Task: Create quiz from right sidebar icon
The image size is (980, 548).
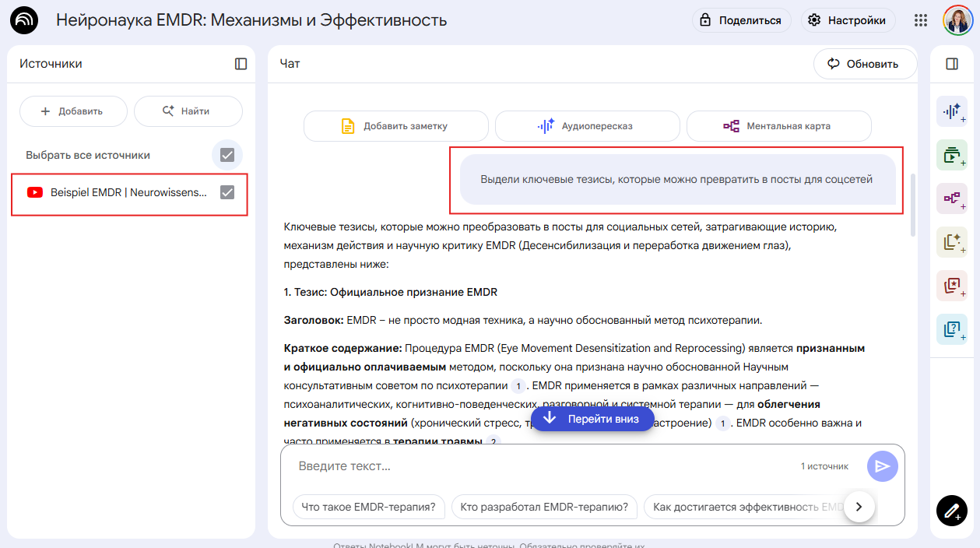Action: pyautogui.click(x=952, y=329)
